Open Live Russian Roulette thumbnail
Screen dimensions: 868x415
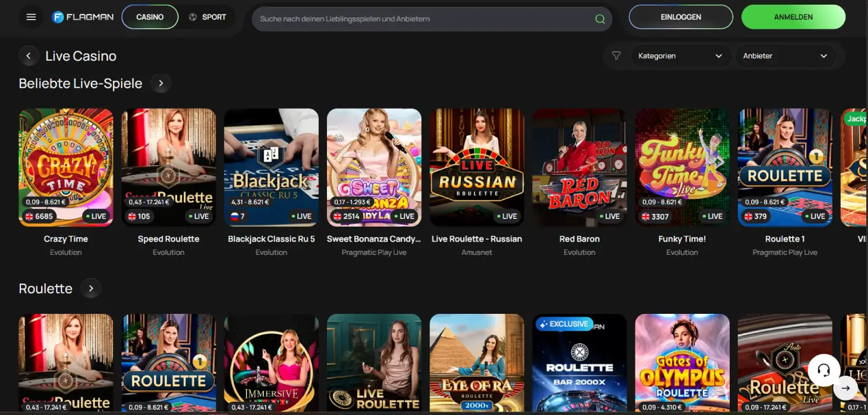click(x=477, y=168)
